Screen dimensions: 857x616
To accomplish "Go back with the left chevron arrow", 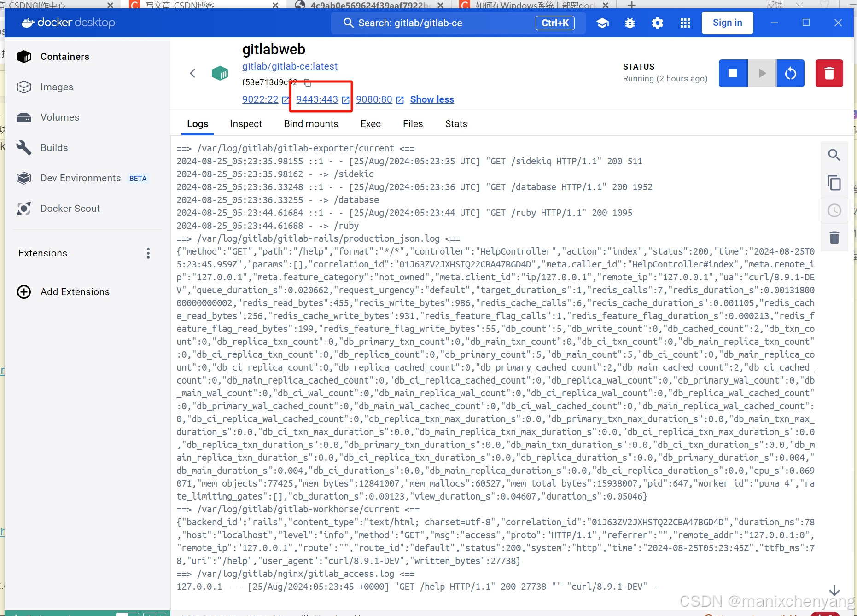I will pos(192,73).
